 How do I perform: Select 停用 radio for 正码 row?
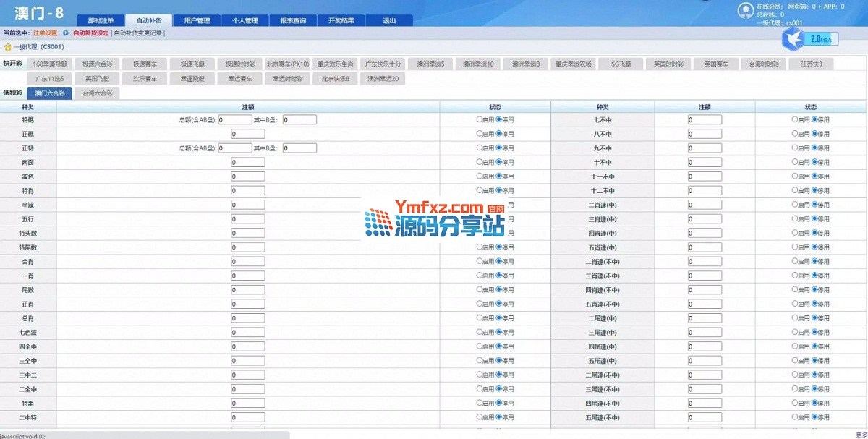(499, 134)
